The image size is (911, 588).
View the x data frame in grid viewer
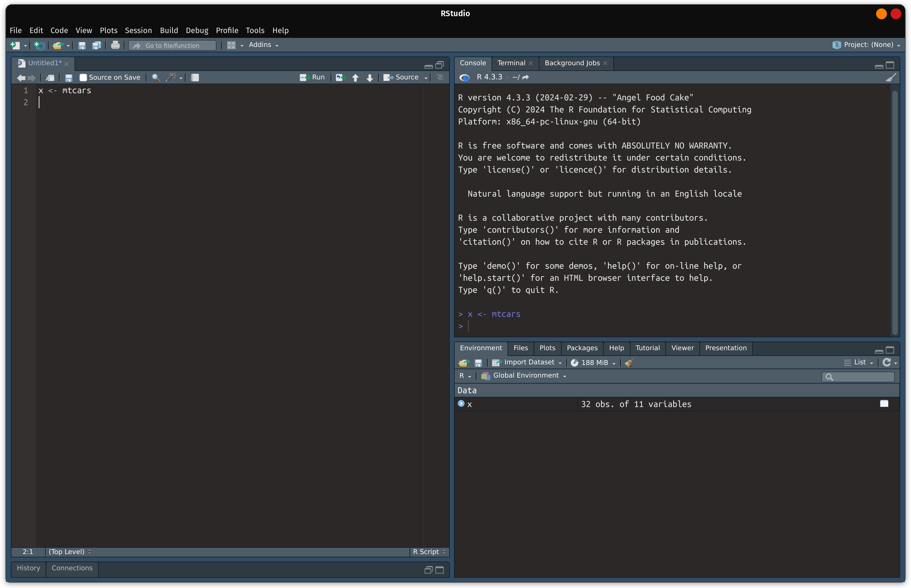(884, 404)
